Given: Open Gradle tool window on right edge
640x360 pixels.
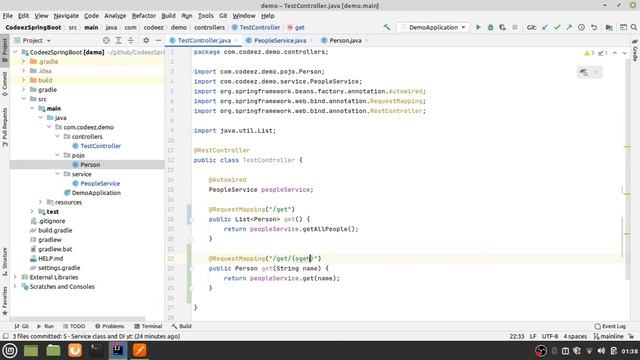Looking at the screenshot, I should click(635, 50).
